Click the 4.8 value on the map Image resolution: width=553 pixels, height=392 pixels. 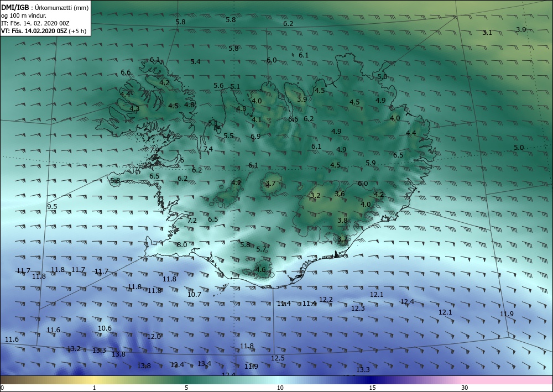pyautogui.click(x=189, y=104)
